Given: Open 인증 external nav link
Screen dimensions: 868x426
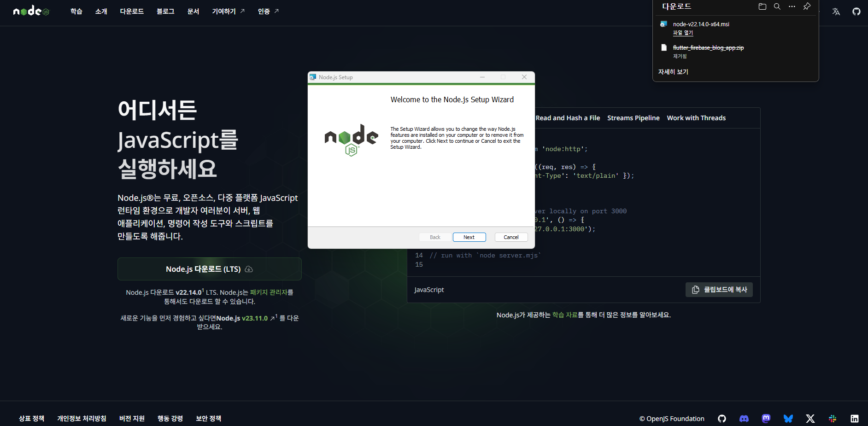Looking at the screenshot, I should tap(268, 12).
